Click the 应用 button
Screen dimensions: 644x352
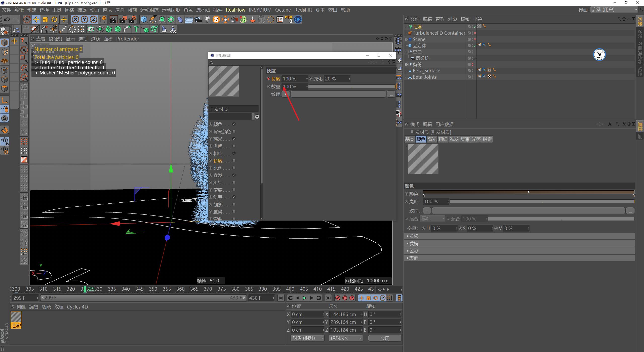pos(385,338)
